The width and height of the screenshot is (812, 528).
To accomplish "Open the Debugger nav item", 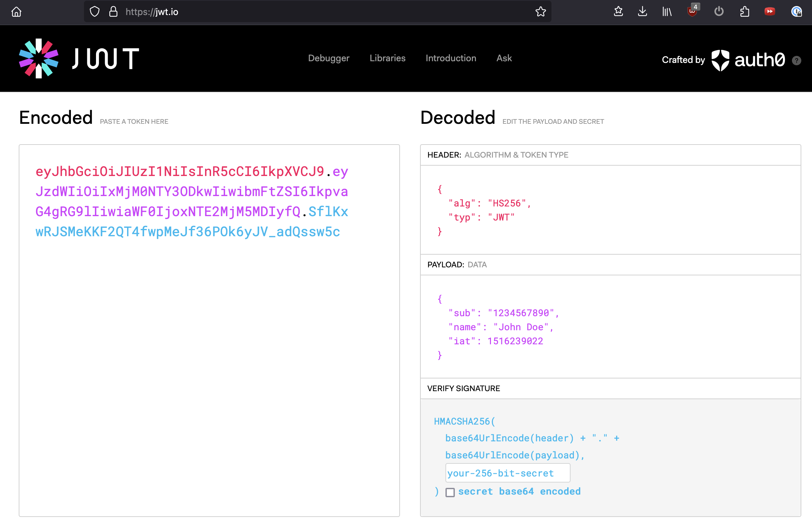I will (x=328, y=58).
